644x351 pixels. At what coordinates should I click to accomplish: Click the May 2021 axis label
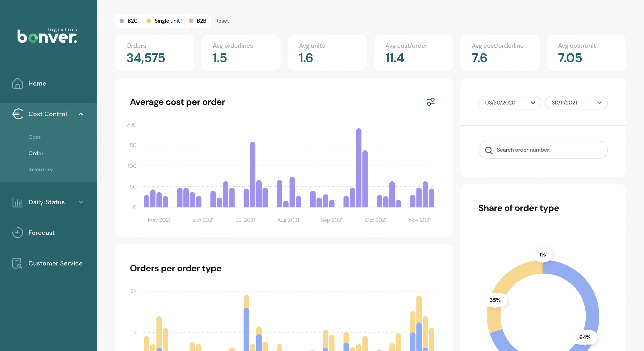point(159,220)
